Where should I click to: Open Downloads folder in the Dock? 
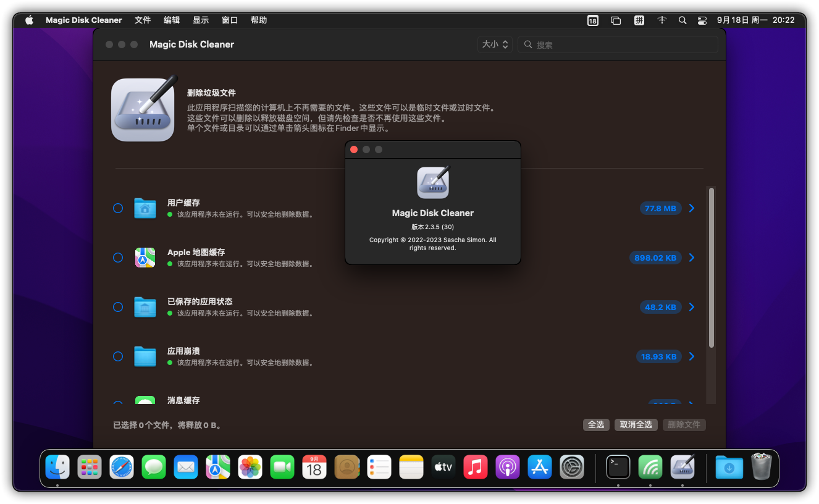tap(729, 467)
